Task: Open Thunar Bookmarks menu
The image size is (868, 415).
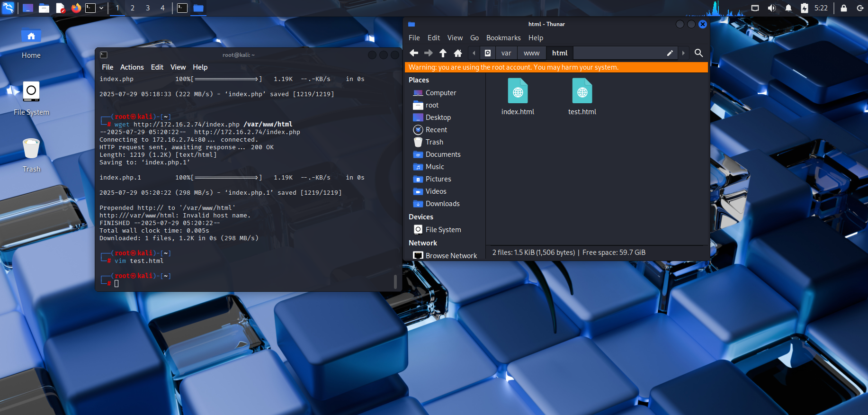Action: click(503, 38)
